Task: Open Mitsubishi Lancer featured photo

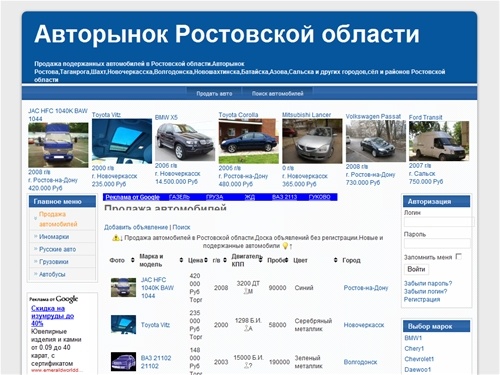Action: pos(312,141)
